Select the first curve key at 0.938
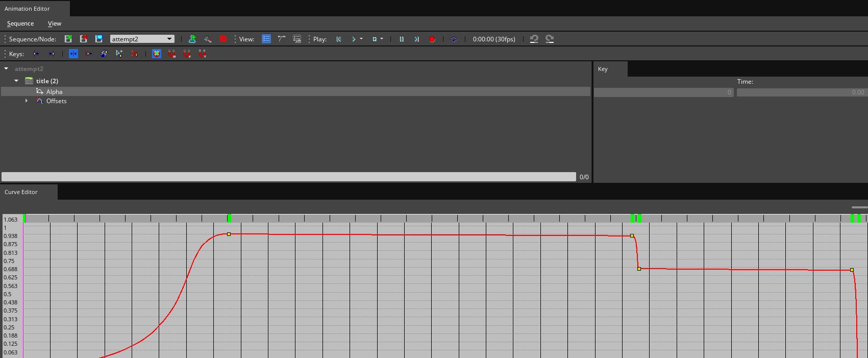Screen dimensions: 868x358 point(229,234)
